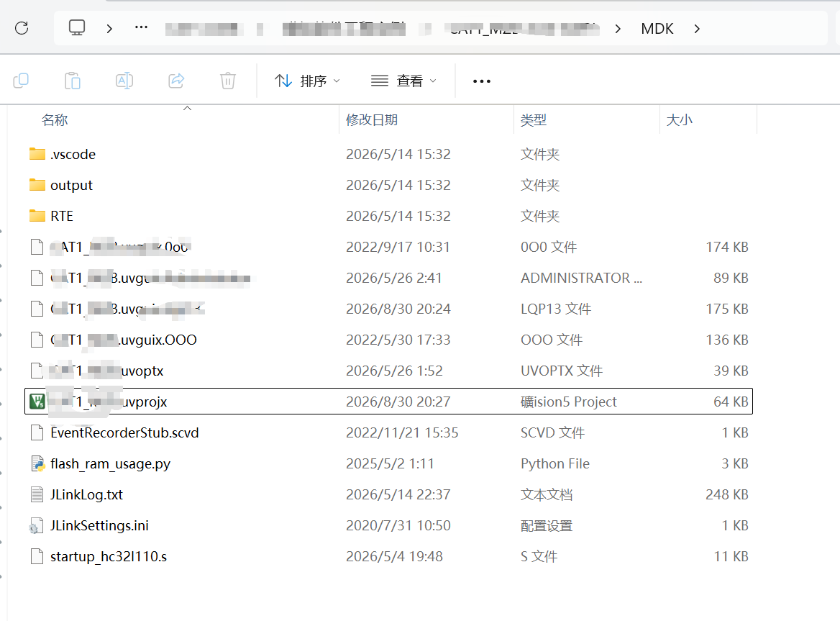Click the ADMINISTRATOR type cell
This screenshot has height=621, width=840.
coord(581,278)
